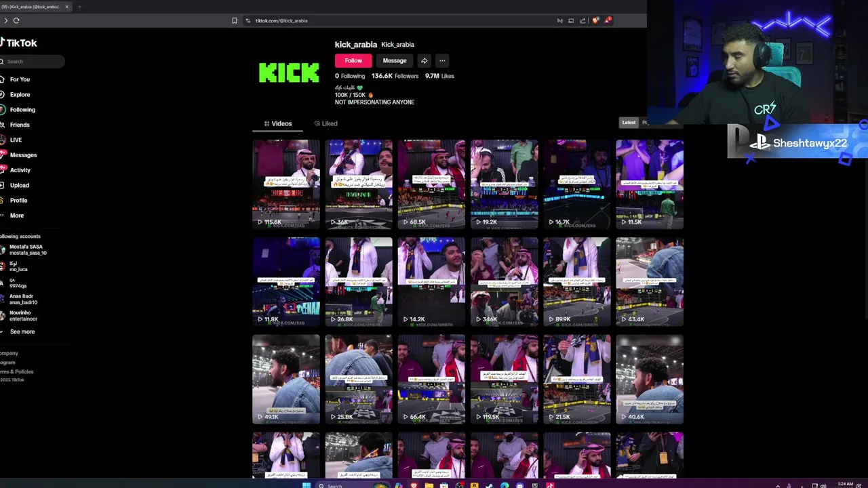
Task: Open the video with 89.9K views
Action: pyautogui.click(x=577, y=282)
